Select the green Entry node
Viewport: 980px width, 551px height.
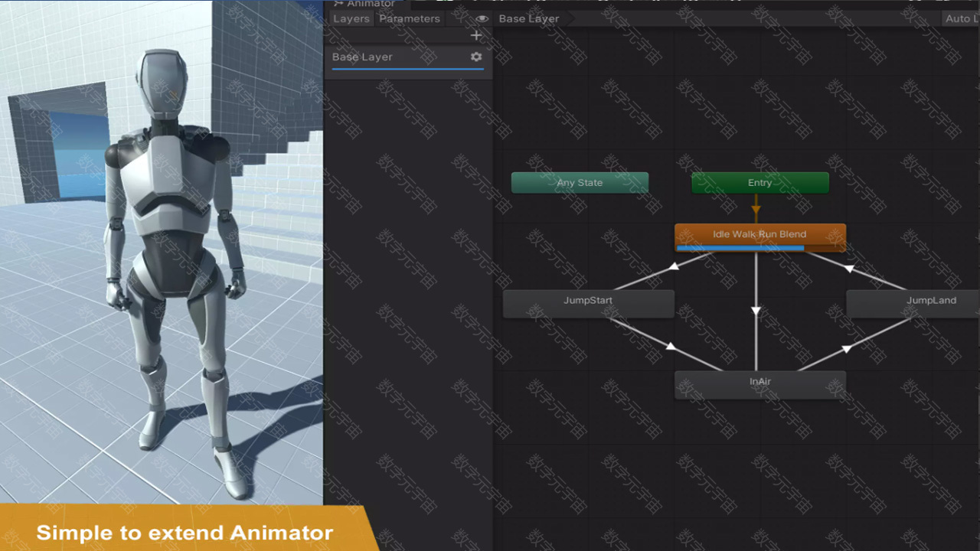click(759, 183)
